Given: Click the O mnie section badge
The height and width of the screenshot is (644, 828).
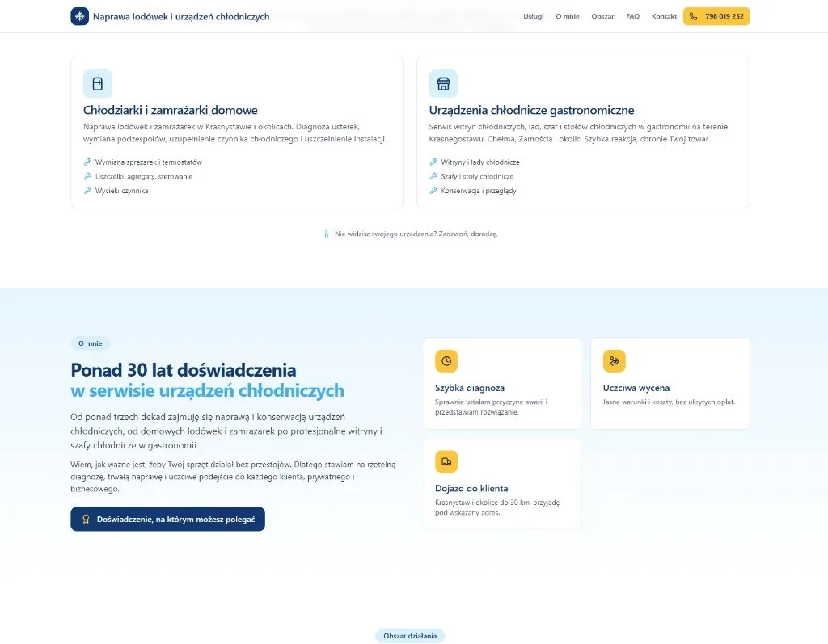Looking at the screenshot, I should (x=91, y=343).
